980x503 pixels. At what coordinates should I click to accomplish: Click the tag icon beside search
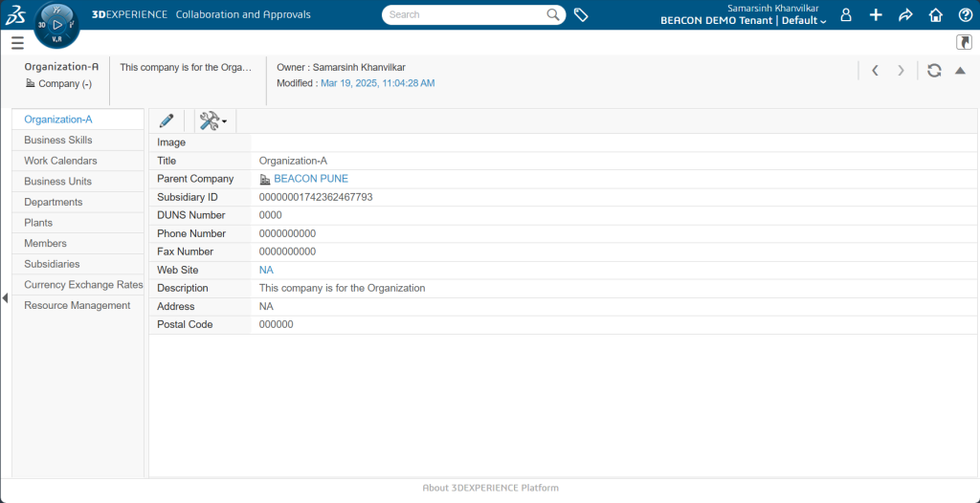581,15
